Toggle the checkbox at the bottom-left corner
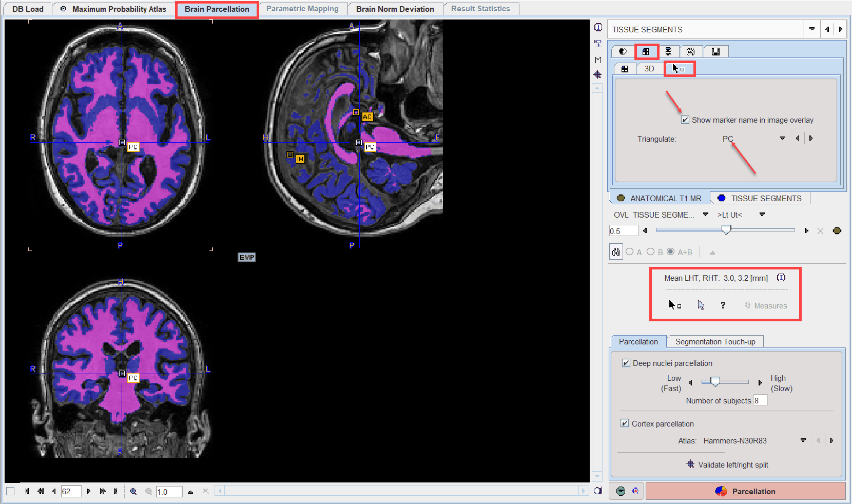852x504 pixels. [x=10, y=491]
